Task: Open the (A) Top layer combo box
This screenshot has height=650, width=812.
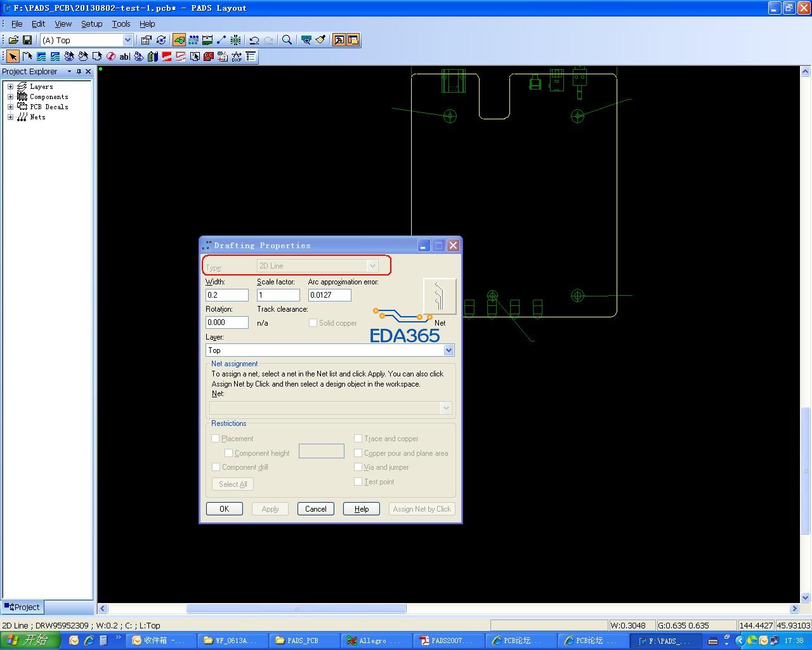Action: [127, 40]
